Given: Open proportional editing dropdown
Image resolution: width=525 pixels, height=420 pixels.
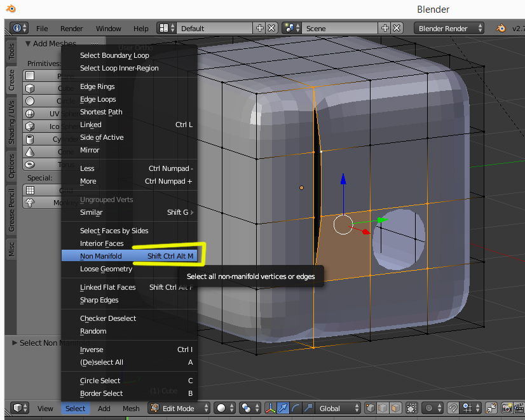Looking at the screenshot, I should tap(433, 408).
